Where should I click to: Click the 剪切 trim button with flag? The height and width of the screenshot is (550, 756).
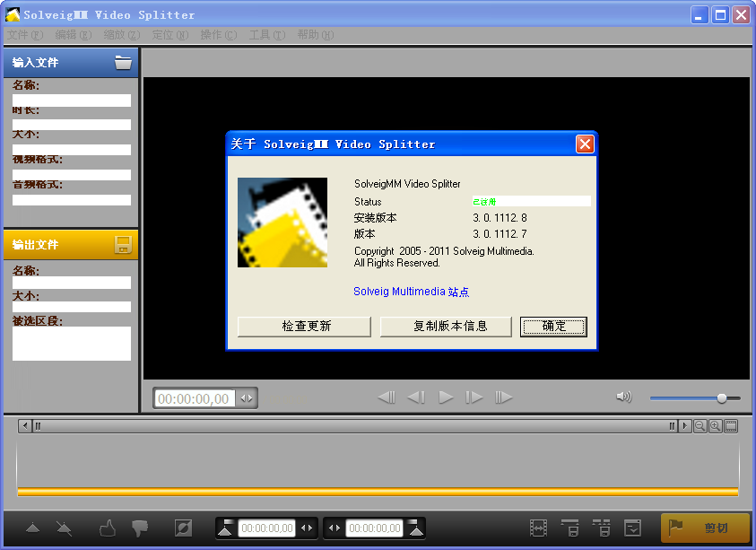click(705, 528)
